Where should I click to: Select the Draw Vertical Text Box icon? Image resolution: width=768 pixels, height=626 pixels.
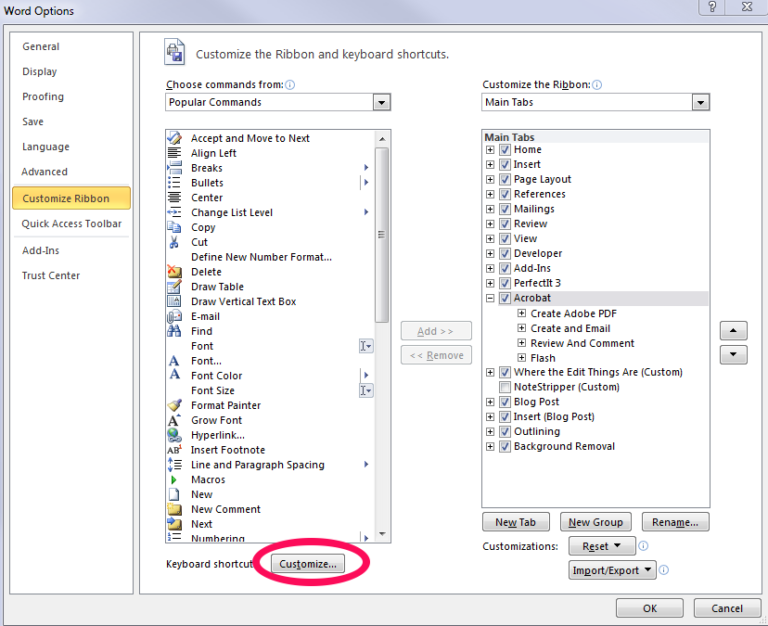(x=174, y=301)
